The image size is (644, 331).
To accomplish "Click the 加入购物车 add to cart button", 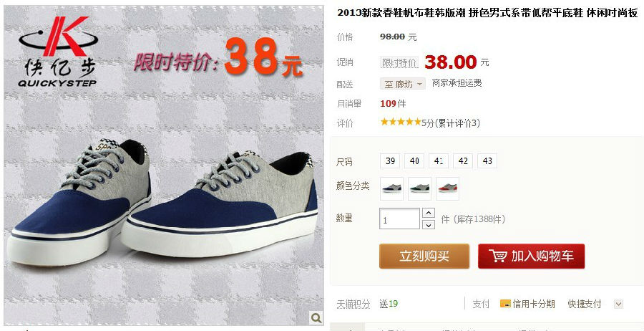I will pos(531,256).
